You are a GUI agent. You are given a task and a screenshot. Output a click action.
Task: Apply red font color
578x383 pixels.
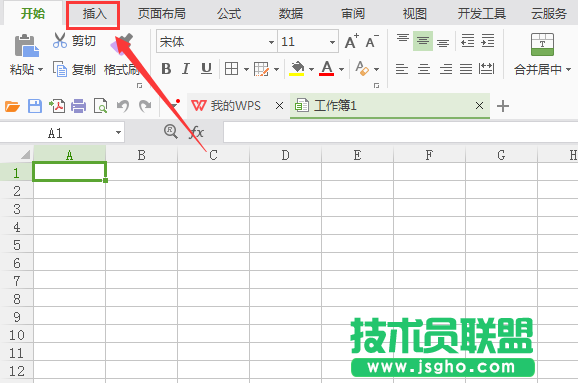327,69
